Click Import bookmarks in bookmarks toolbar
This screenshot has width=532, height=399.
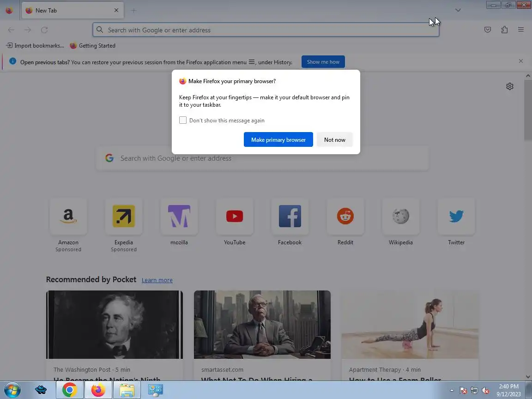(x=35, y=45)
